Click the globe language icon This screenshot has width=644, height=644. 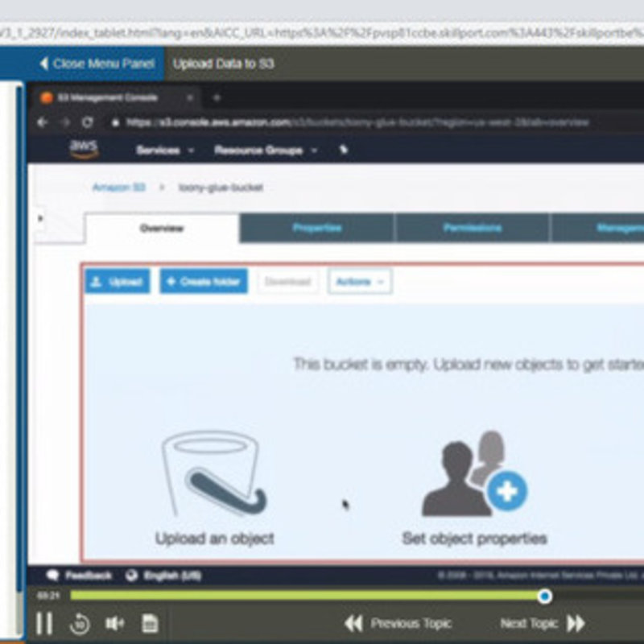pos(131,576)
